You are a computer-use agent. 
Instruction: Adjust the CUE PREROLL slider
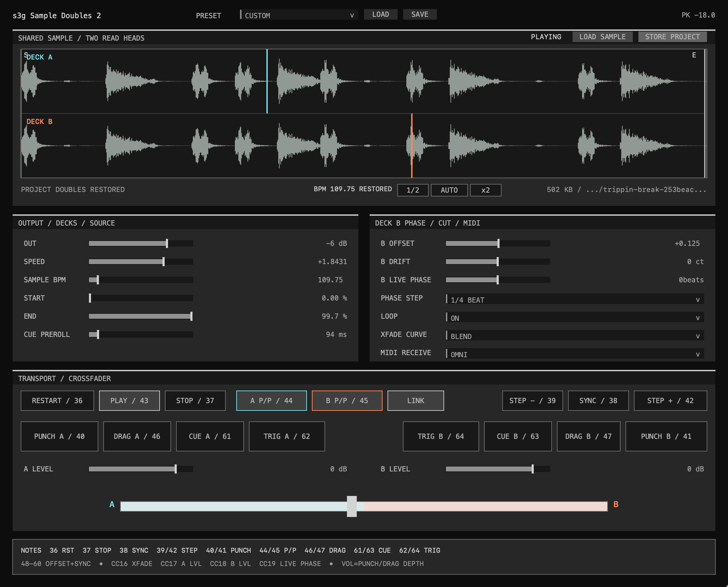click(x=141, y=334)
